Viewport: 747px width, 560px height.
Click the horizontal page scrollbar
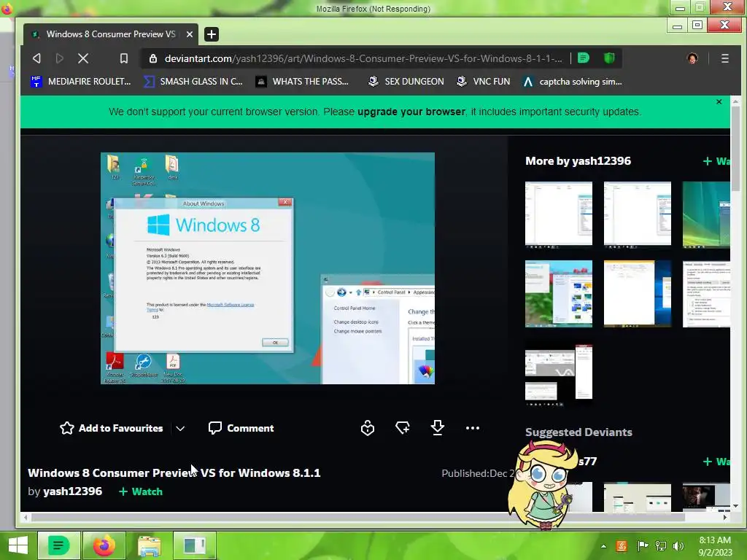click(x=357, y=517)
